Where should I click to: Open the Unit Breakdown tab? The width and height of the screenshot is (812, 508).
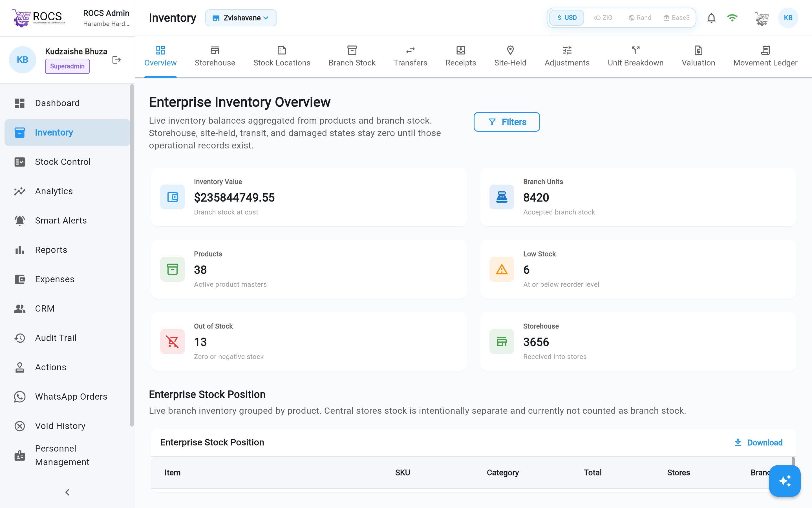coord(636,56)
